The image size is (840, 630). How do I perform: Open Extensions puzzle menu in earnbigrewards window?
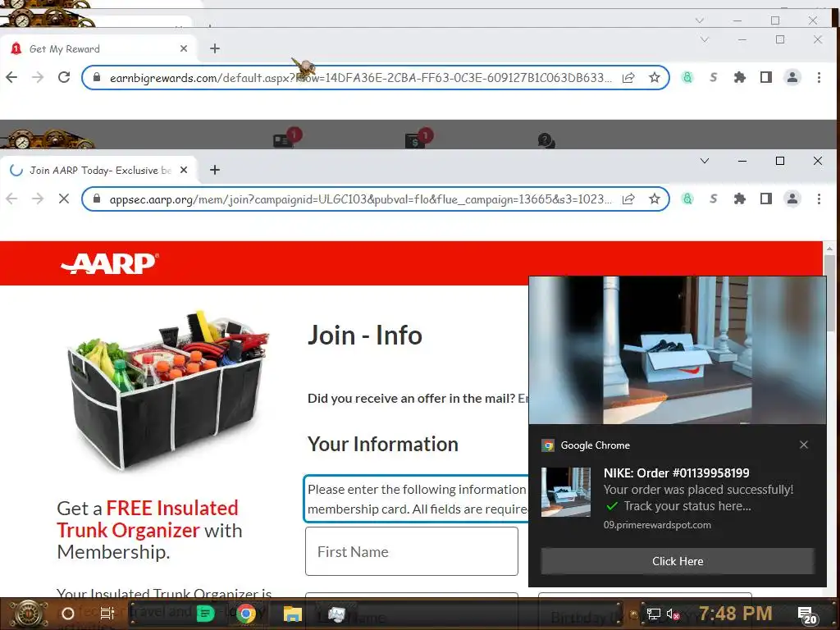(740, 78)
